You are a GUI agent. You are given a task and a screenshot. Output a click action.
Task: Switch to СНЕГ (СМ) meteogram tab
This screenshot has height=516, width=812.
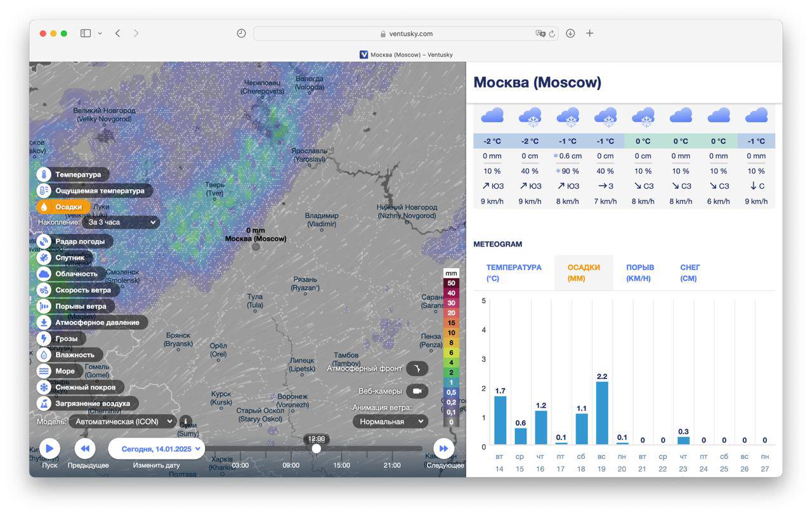coord(690,273)
